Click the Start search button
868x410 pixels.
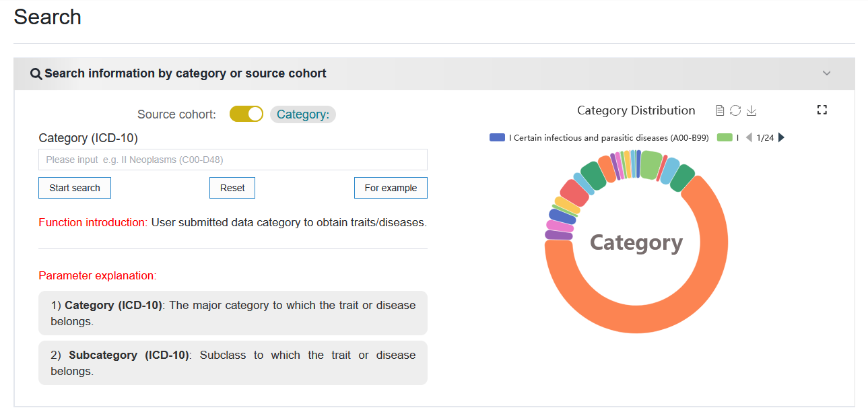click(75, 188)
